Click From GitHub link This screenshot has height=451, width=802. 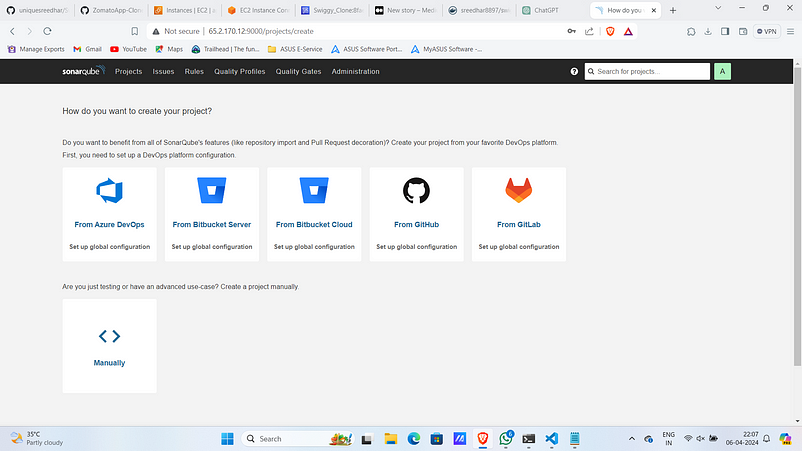pos(416,224)
